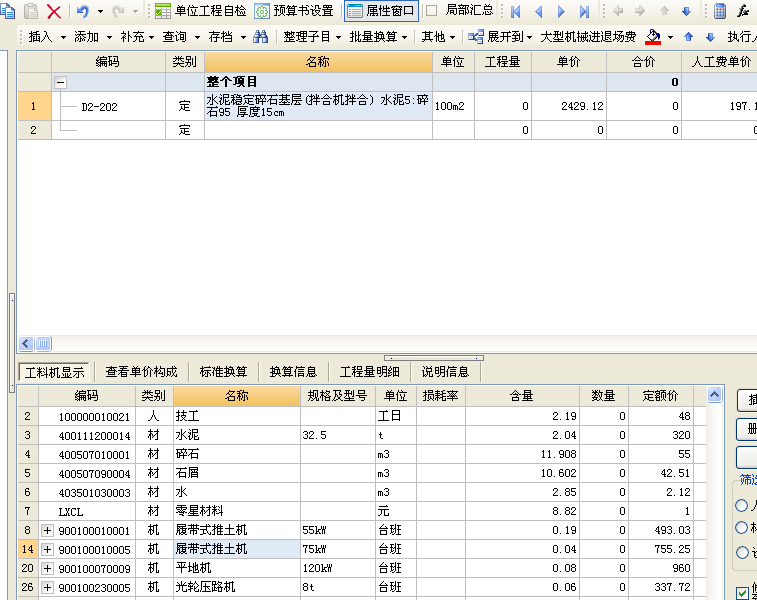The width and height of the screenshot is (757, 600).
Task: Select row 1 code D2-202
Action: (x=99, y=107)
